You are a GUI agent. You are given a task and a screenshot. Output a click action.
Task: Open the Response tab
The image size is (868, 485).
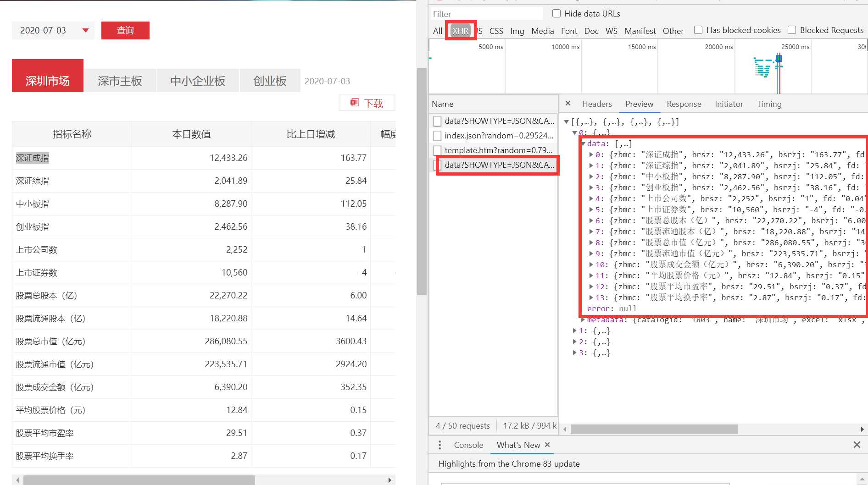(x=684, y=104)
